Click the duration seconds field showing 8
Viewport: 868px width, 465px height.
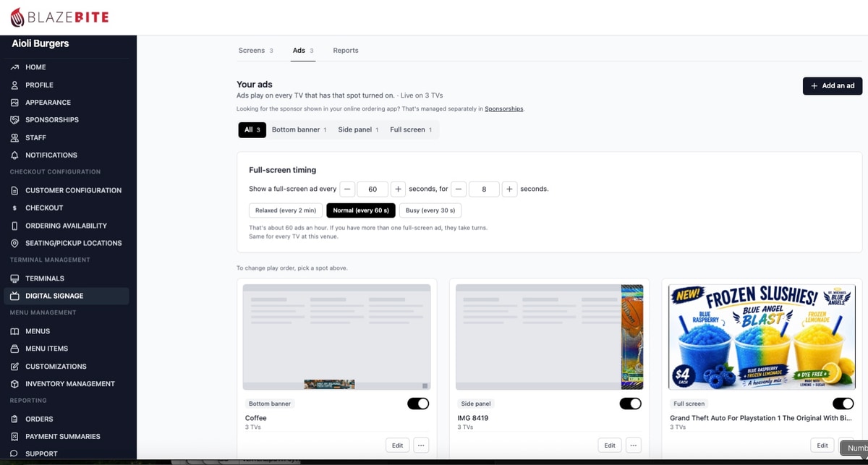[x=484, y=189]
